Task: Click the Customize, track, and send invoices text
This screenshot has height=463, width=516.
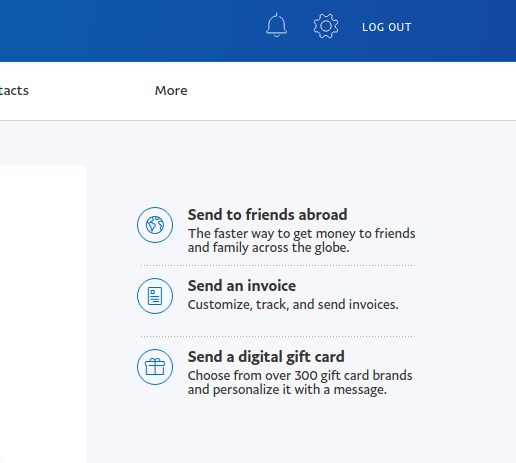Action: click(293, 305)
